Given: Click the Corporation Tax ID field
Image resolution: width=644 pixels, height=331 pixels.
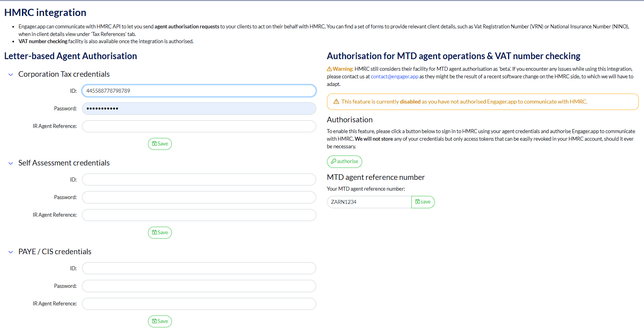Looking at the screenshot, I should tap(199, 91).
